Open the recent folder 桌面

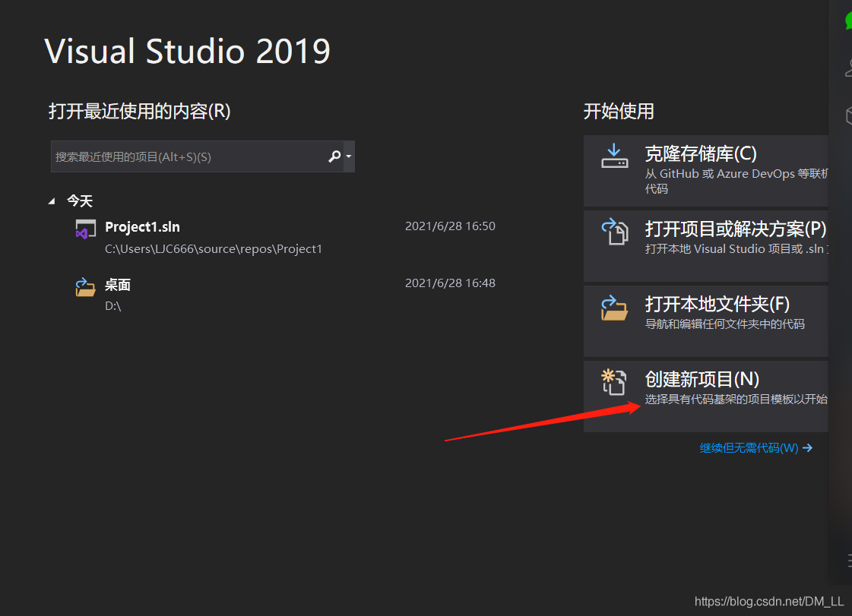[x=117, y=285]
